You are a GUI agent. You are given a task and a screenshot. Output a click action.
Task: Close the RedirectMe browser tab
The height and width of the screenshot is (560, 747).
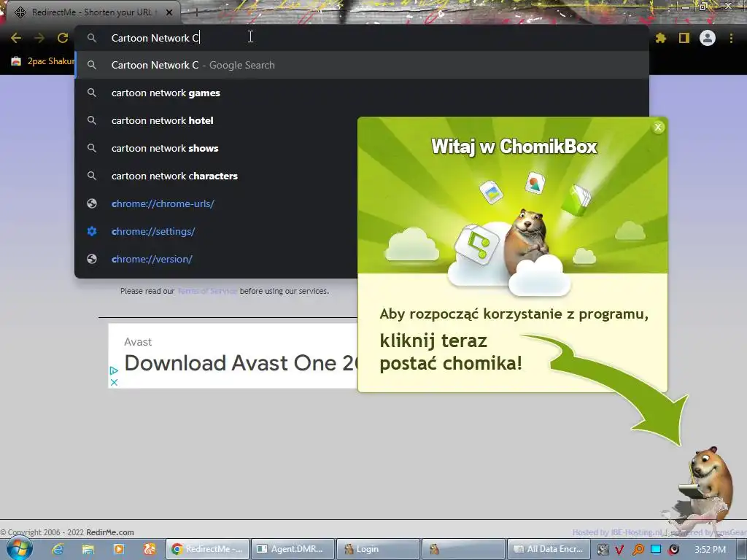(x=169, y=12)
